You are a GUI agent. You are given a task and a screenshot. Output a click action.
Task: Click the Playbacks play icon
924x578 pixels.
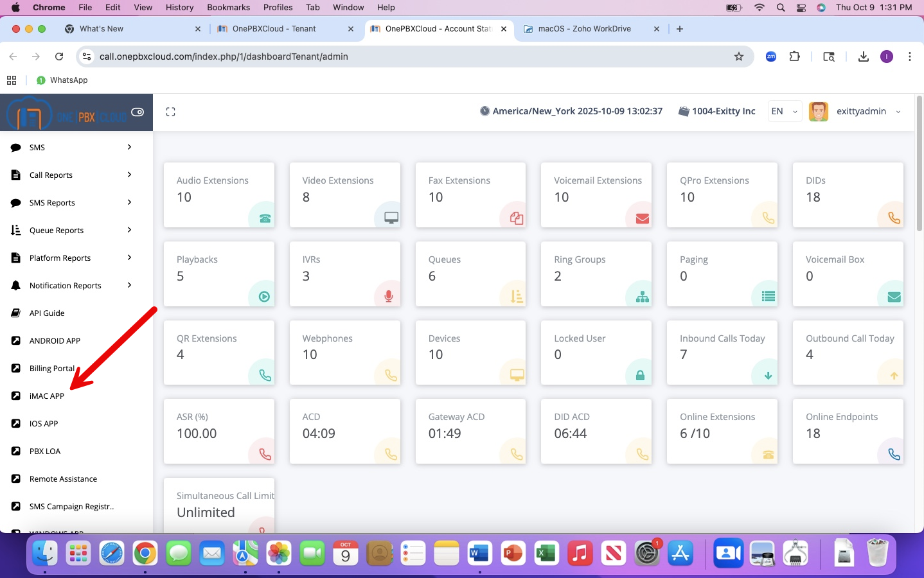click(x=264, y=297)
